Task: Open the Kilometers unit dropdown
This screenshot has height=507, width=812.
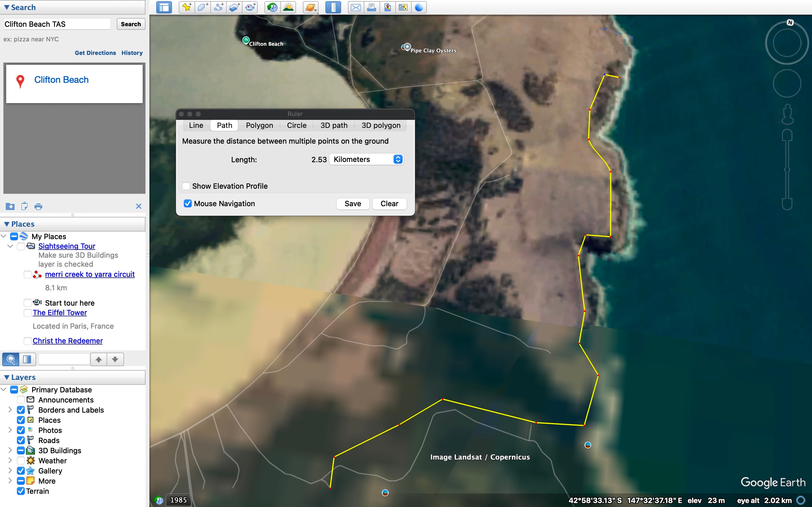Action: click(x=367, y=159)
